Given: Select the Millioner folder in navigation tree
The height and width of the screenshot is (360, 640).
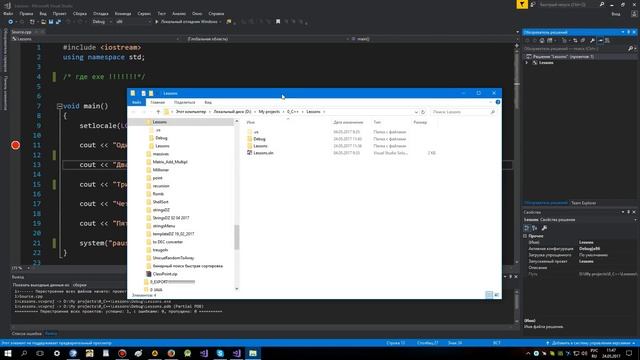Looking at the screenshot, I should tap(157, 170).
